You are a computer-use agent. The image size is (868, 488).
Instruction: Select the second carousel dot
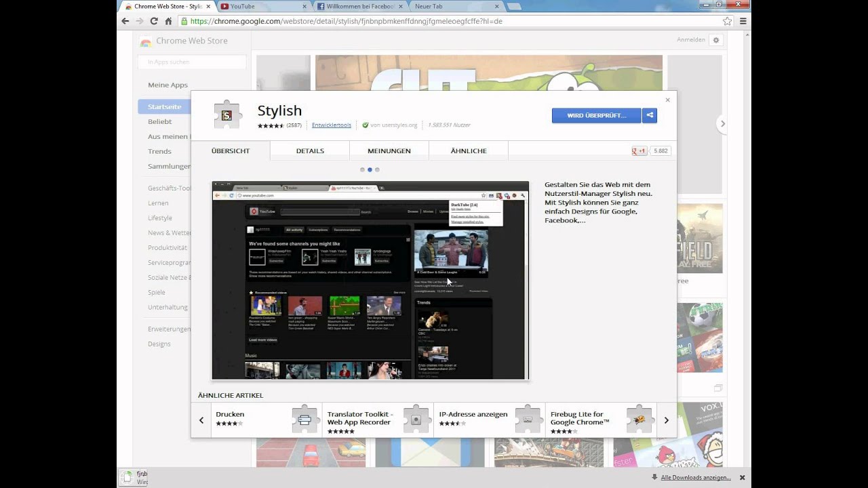[x=370, y=169]
